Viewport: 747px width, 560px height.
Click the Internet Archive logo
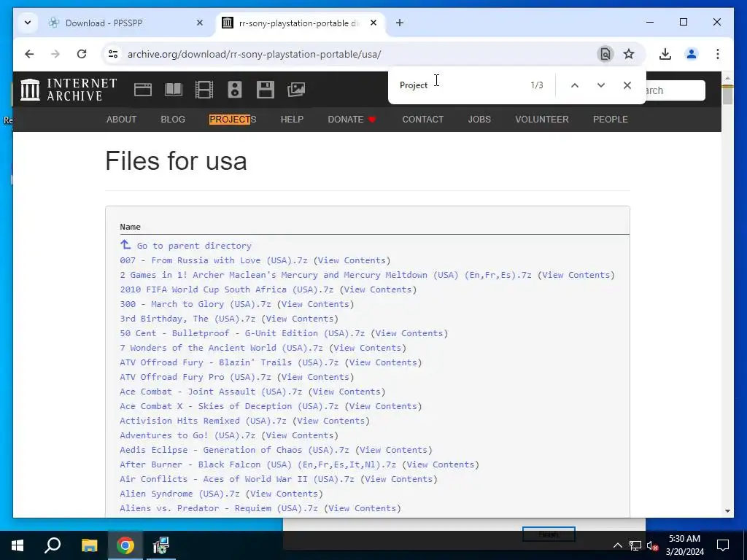click(x=69, y=90)
